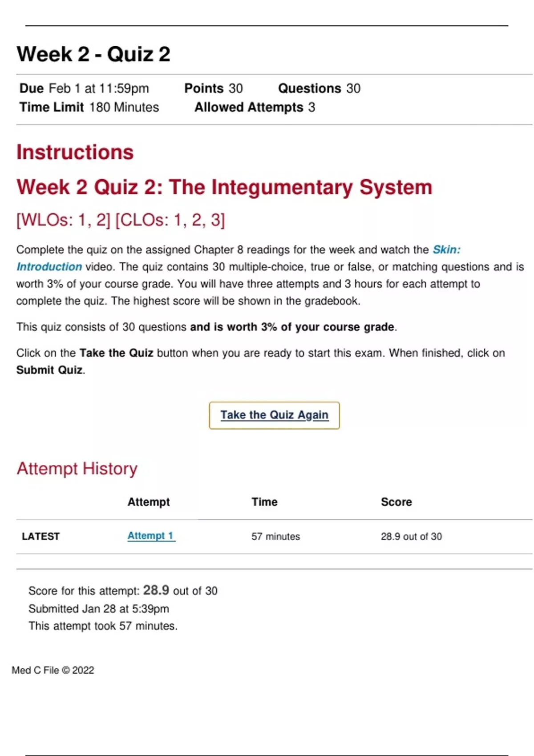The width and height of the screenshot is (534, 756).
Task: Click the Med C File © 2022 footer
Action: click(53, 670)
